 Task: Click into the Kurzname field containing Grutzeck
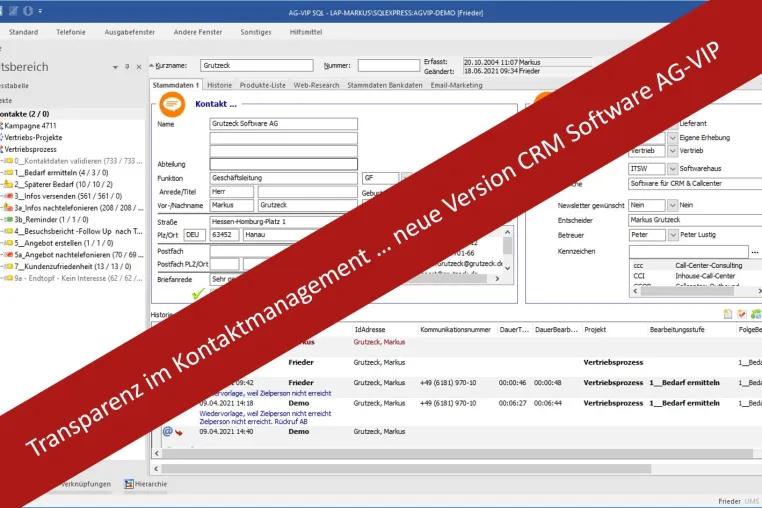(257, 65)
